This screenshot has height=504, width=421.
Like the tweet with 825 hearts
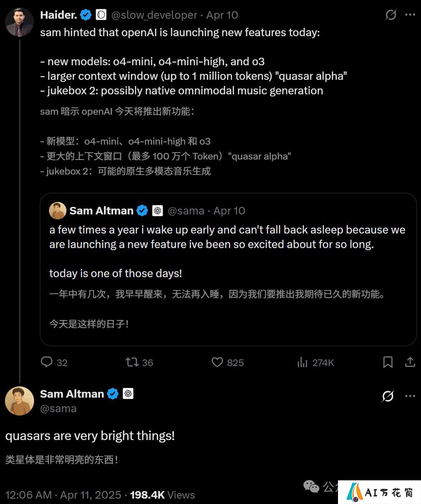[217, 362]
